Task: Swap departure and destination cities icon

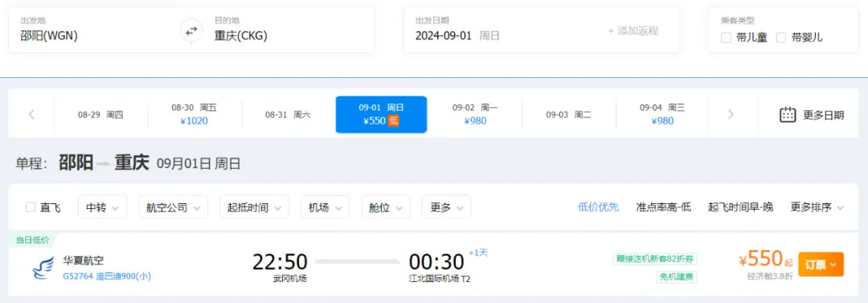Action: 191,31
